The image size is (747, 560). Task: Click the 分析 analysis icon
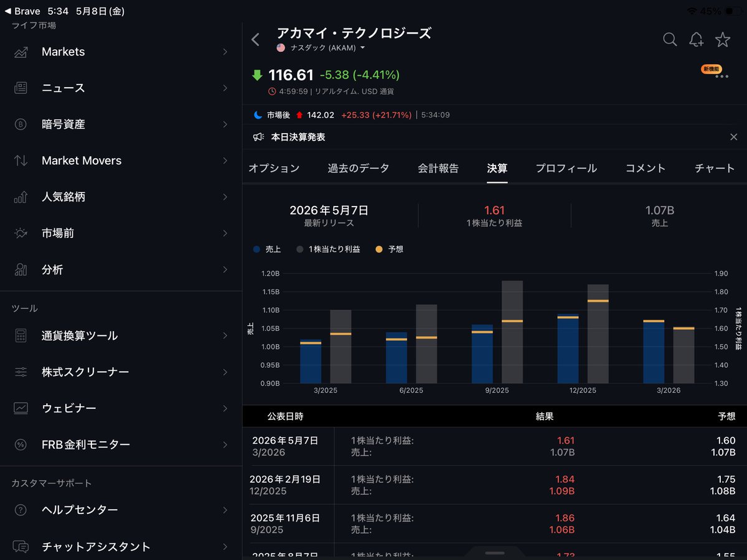click(x=21, y=269)
